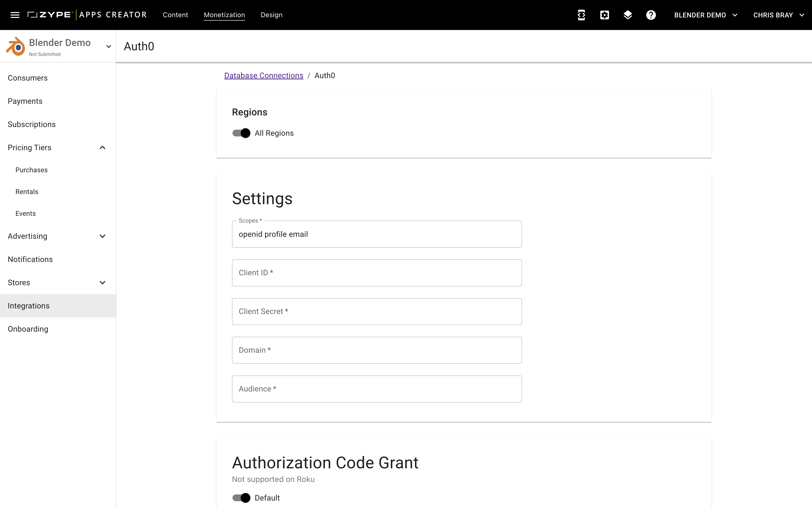Go back via Database Connections breadcrumb link
The width and height of the screenshot is (812, 508).
[x=263, y=75]
